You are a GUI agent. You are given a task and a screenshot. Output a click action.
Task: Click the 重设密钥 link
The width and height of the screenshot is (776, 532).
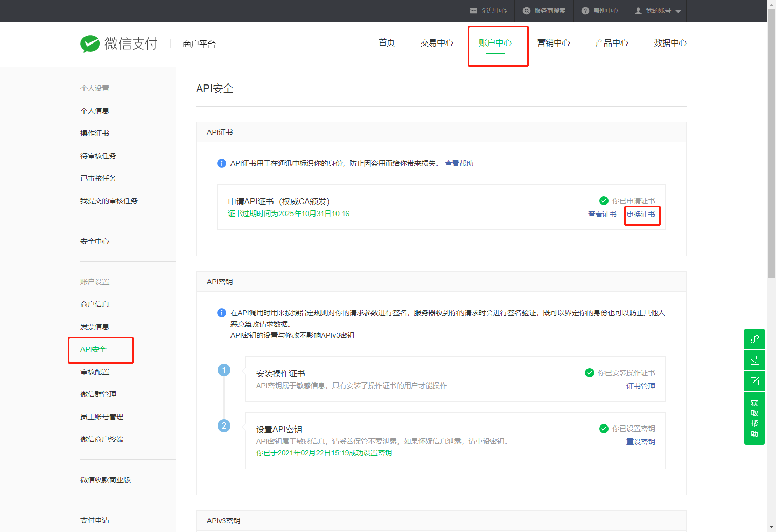(x=641, y=442)
